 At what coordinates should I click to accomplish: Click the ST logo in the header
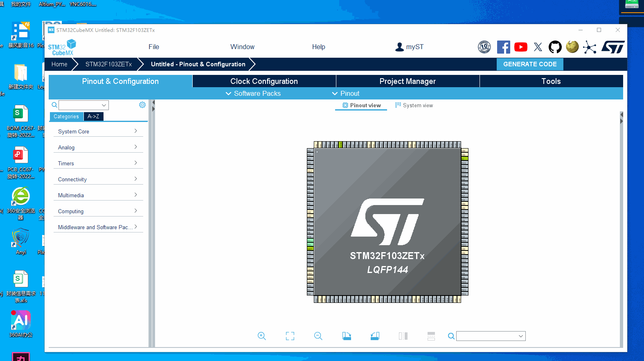[613, 47]
